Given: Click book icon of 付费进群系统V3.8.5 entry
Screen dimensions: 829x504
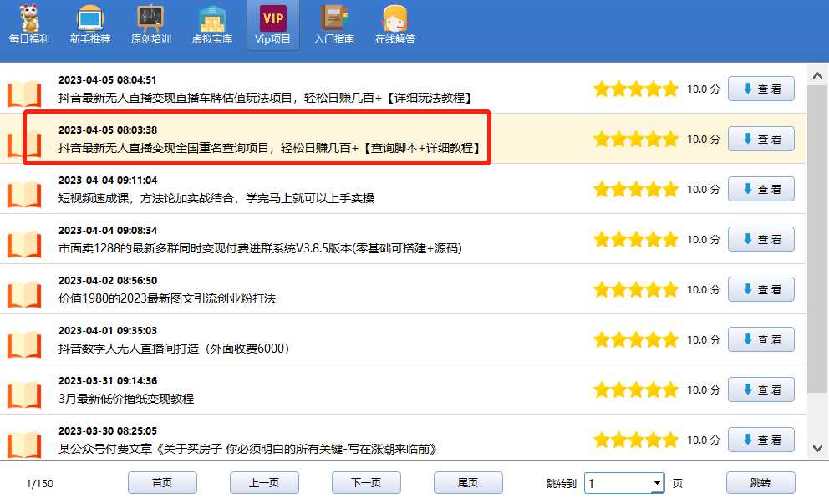Looking at the screenshot, I should coord(23,244).
